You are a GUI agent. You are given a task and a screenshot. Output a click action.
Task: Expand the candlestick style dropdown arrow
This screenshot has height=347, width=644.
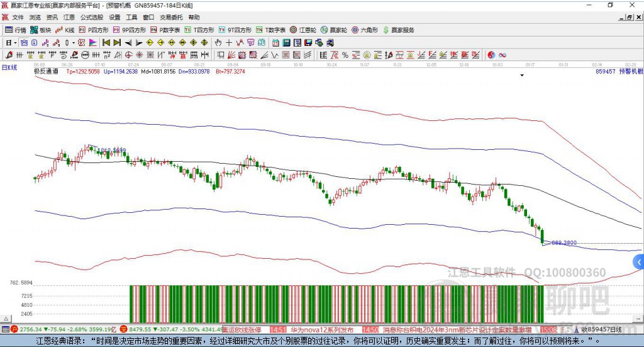(74, 43)
